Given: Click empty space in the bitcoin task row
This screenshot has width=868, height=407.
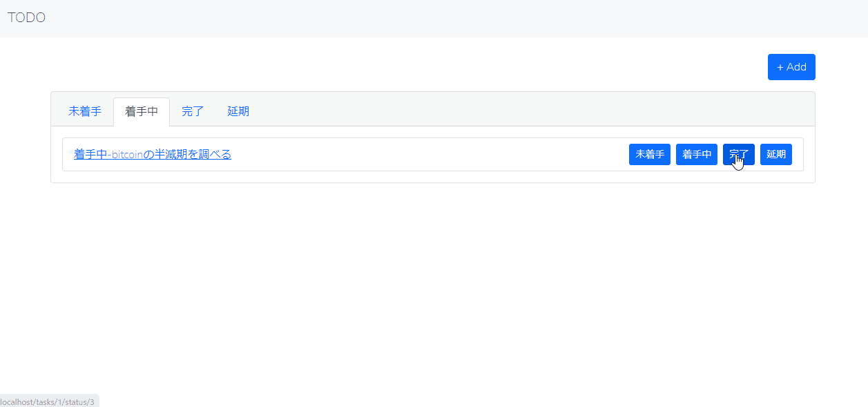Looking at the screenshot, I should pyautogui.click(x=428, y=154).
